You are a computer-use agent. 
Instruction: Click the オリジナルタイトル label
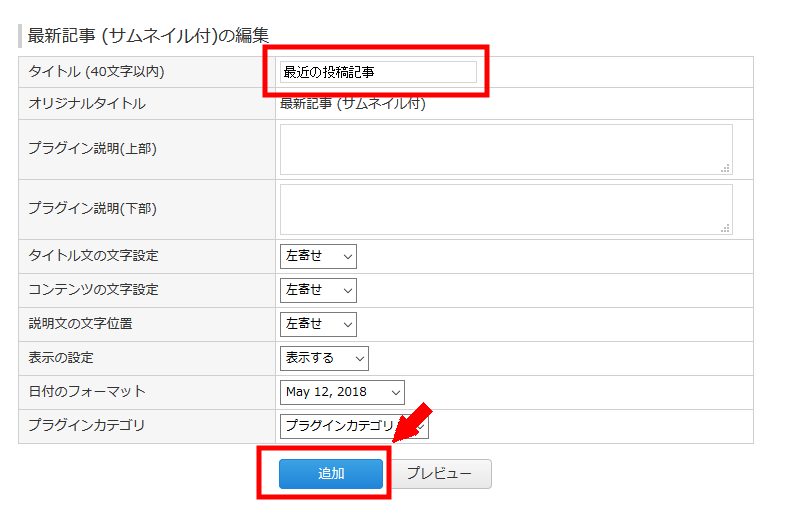87,103
